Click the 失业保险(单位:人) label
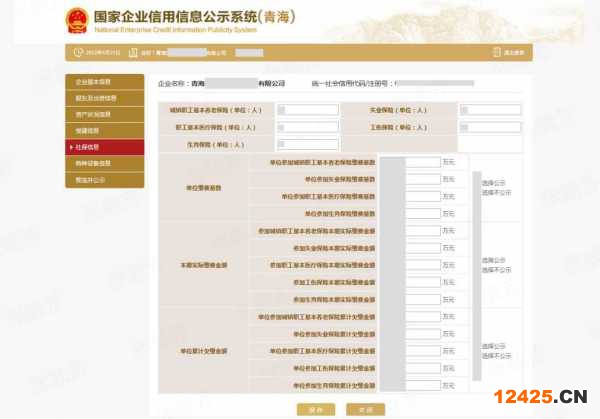Viewport: 600px width, 419px height. pyautogui.click(x=398, y=110)
